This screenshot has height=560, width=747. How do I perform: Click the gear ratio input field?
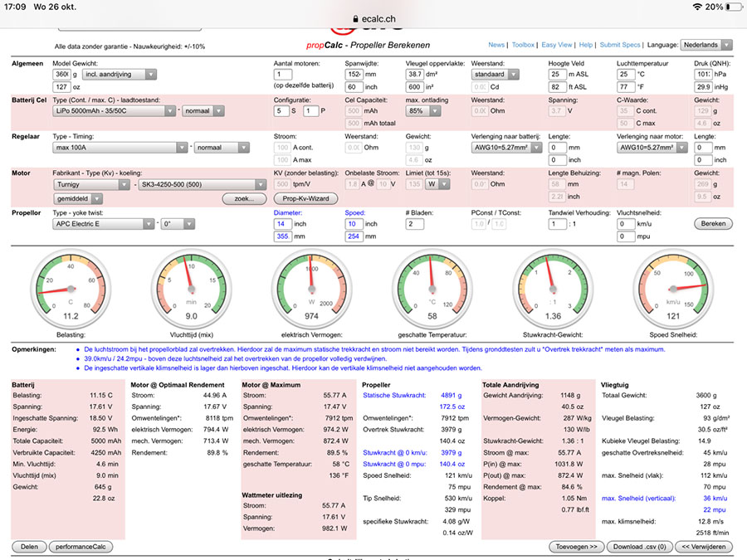click(x=558, y=224)
